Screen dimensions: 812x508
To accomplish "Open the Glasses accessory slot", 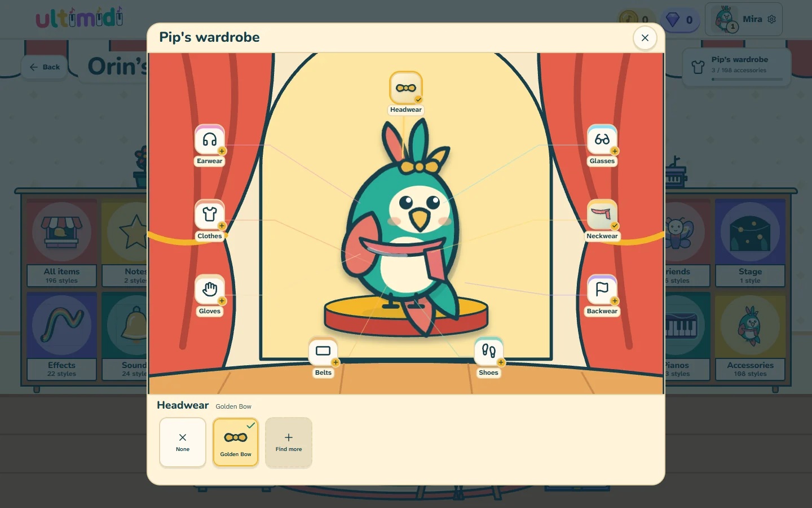I will 602,139.
